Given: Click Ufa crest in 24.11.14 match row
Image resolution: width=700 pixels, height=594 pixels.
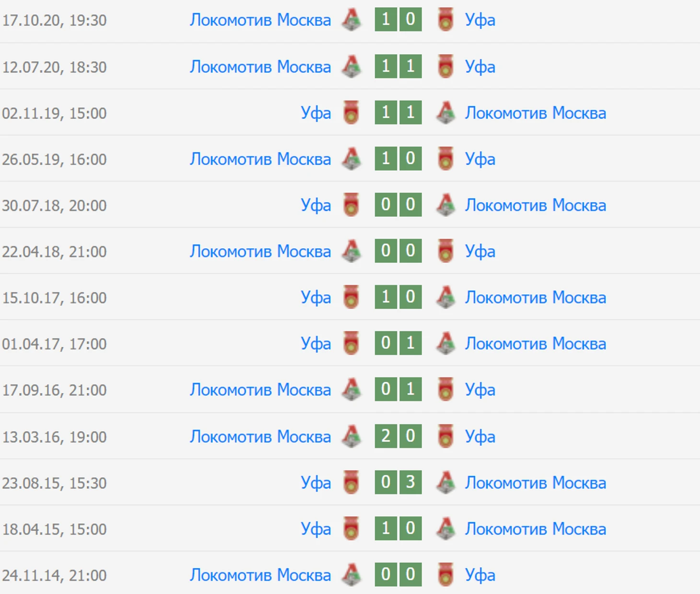Looking at the screenshot, I should pyautogui.click(x=445, y=574).
